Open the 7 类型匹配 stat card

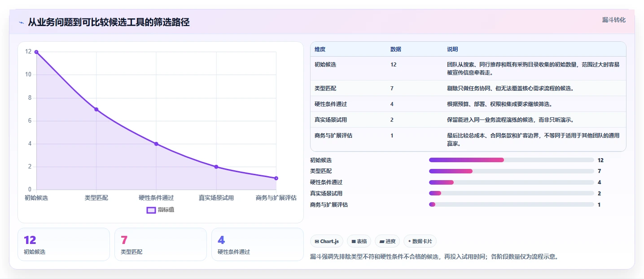pos(161,244)
